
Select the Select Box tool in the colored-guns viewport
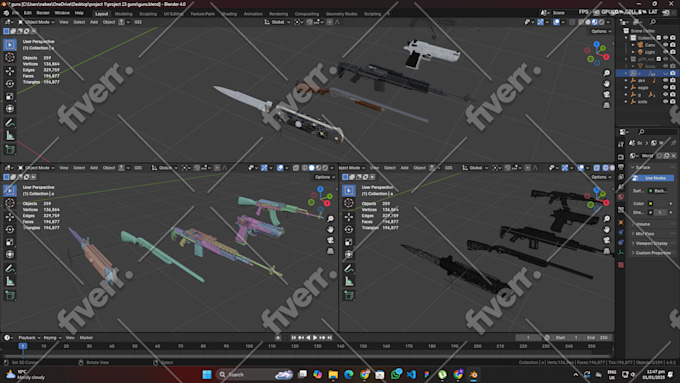10,190
